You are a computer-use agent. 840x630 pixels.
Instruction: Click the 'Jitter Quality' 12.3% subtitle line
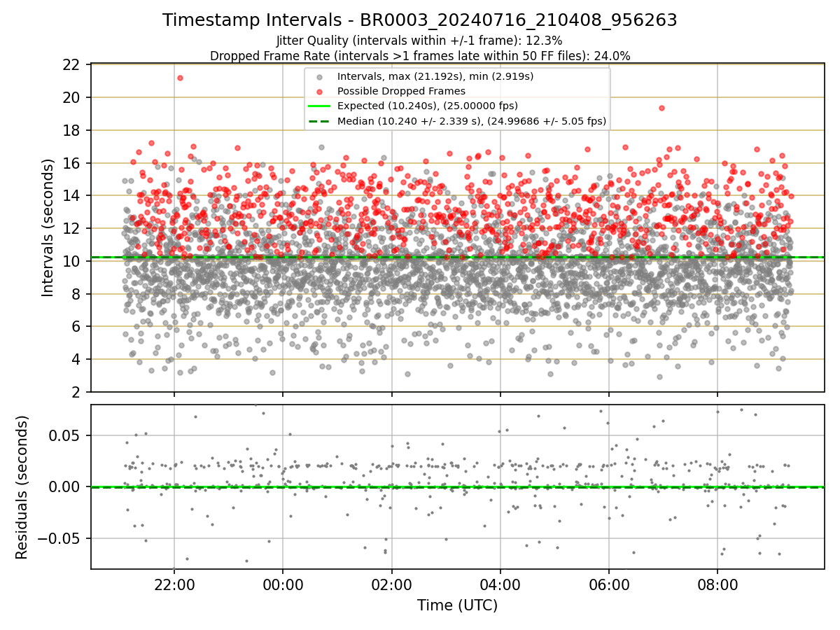(420, 41)
